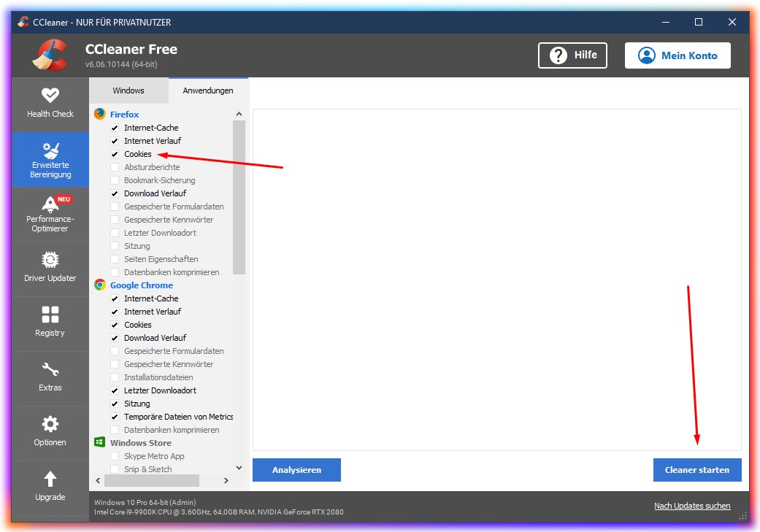Click scroll down arrow in application list
Viewport: 760px width, 532px height.
tap(239, 468)
